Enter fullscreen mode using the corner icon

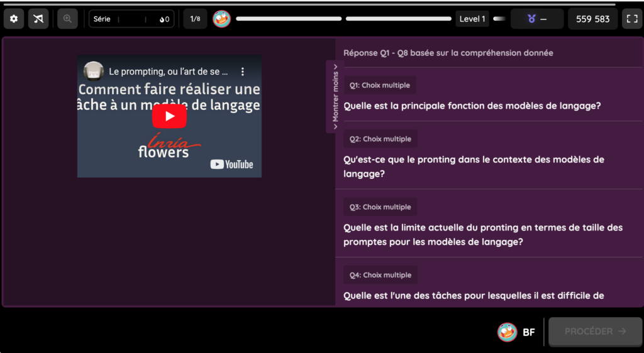coord(631,19)
